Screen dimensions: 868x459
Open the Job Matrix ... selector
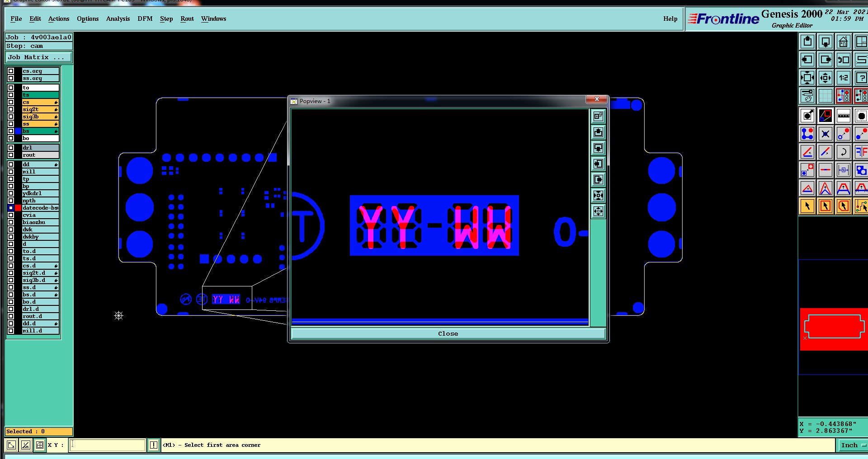pos(38,57)
